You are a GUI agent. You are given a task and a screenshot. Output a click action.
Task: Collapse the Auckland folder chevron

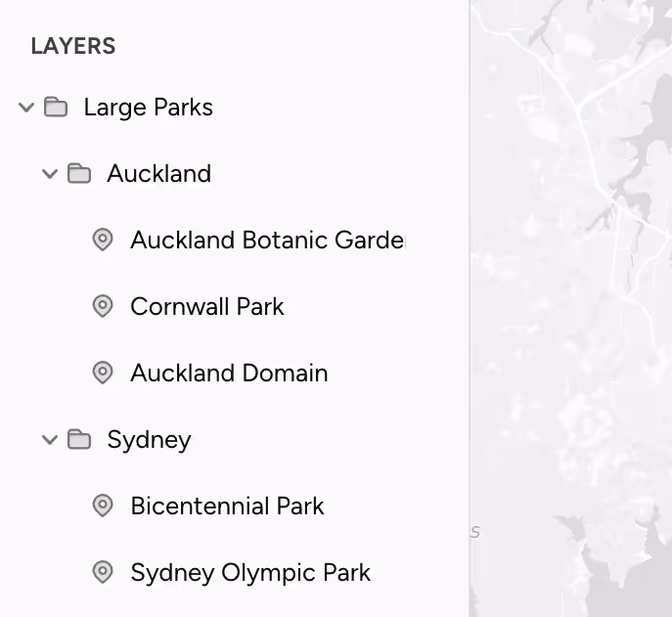click(50, 174)
